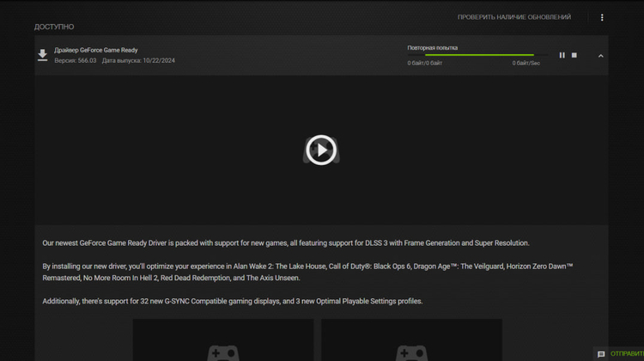Click the Дата выпуска: 10/22/2024 text
This screenshot has height=361, width=644.
tap(138, 60)
